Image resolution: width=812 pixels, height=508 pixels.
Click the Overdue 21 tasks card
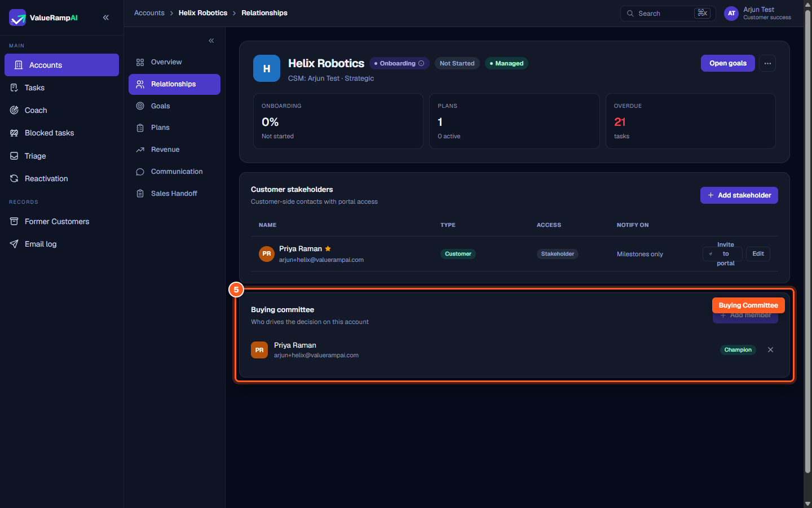coord(691,121)
